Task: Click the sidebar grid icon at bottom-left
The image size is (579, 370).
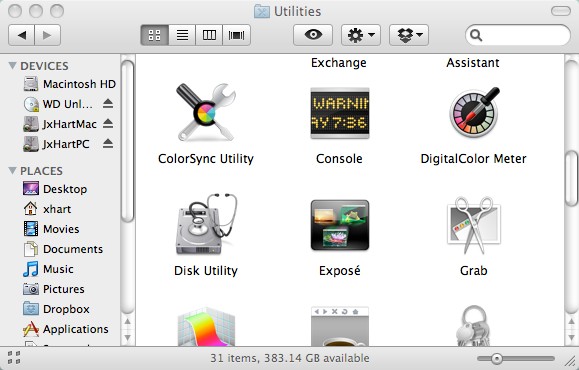Action: 14,357
